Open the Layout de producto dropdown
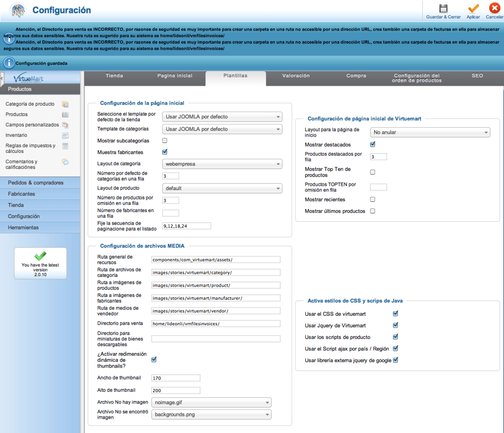504x433 pixels. pos(222,188)
